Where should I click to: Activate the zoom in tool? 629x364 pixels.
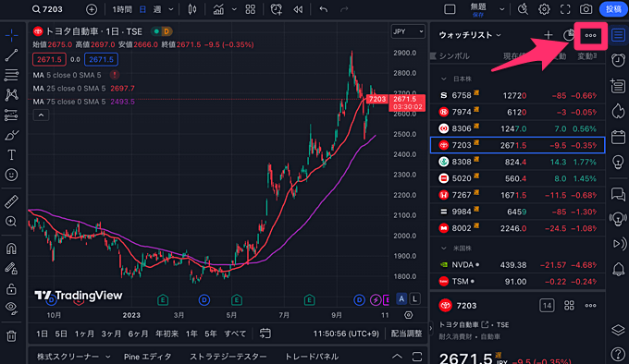pos(11,222)
